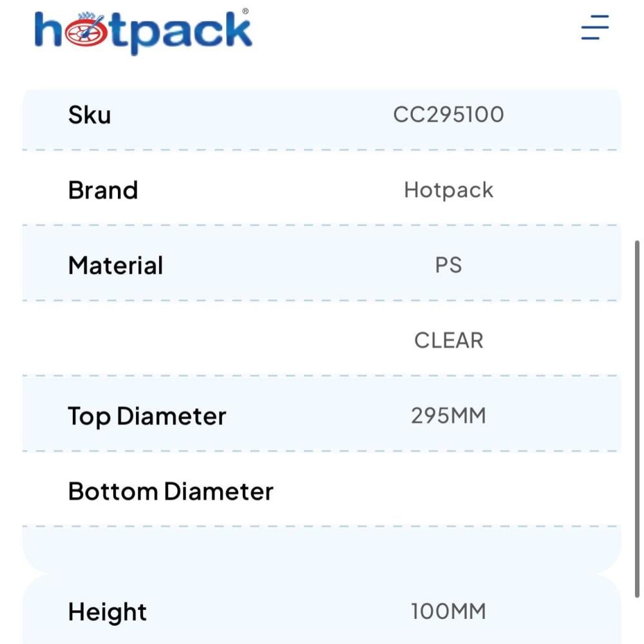The image size is (644, 644).
Task: Select the Height label
Action: pos(108,612)
